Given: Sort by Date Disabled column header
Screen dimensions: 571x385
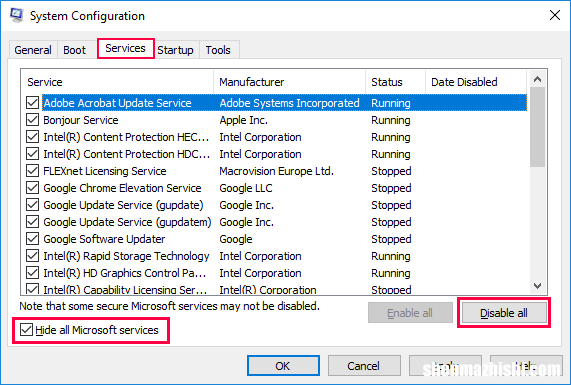Looking at the screenshot, I should tap(476, 82).
